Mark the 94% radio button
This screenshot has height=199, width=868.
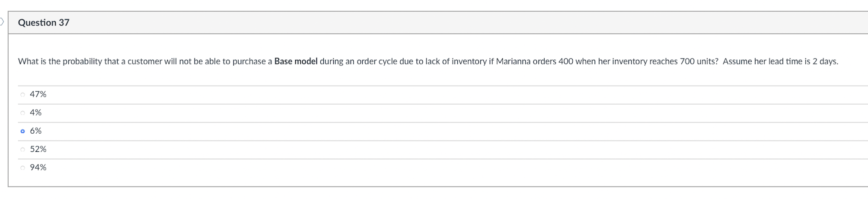tap(22, 168)
